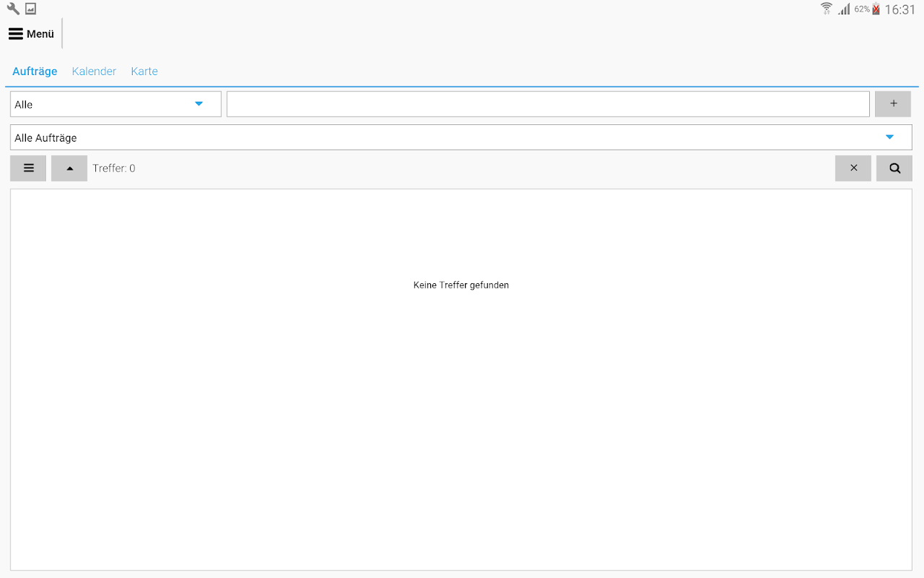
Task: Switch to the Aufträge tab
Action: [35, 72]
